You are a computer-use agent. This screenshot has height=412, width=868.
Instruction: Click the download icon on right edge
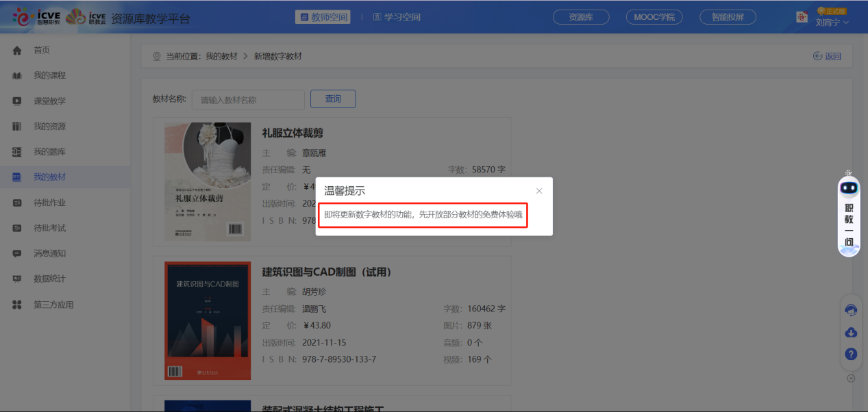[850, 332]
